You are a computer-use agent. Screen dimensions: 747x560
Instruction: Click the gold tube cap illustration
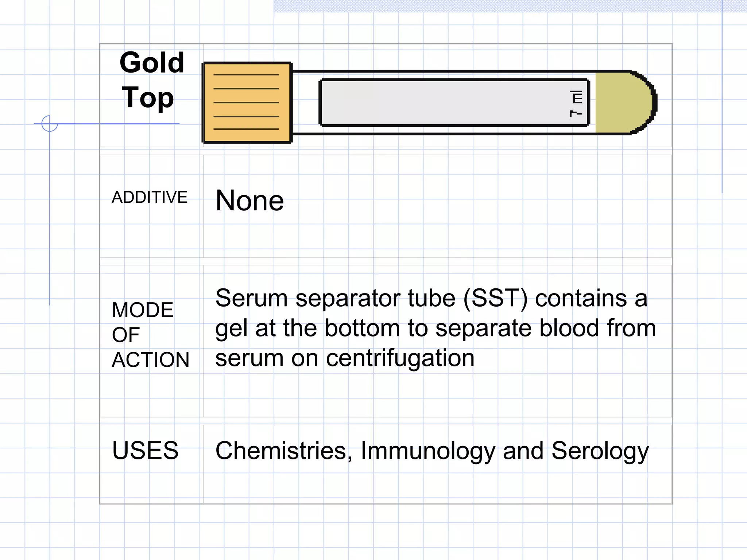[x=247, y=102]
